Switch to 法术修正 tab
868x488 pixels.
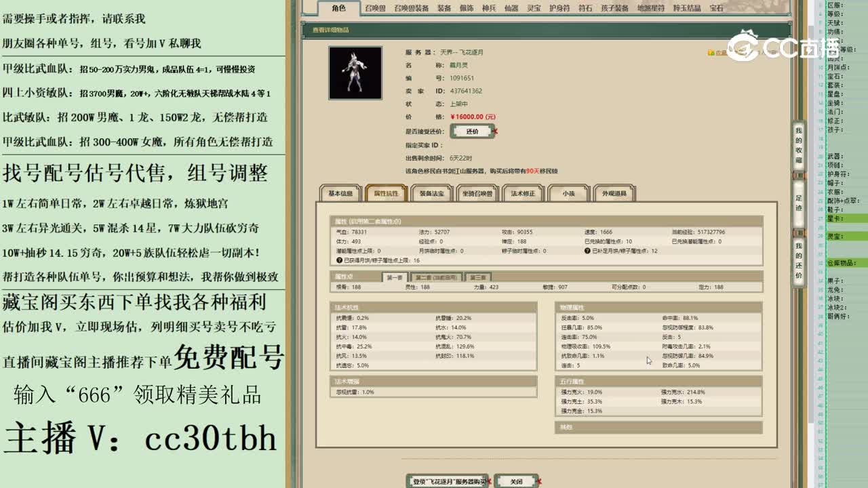coord(523,194)
